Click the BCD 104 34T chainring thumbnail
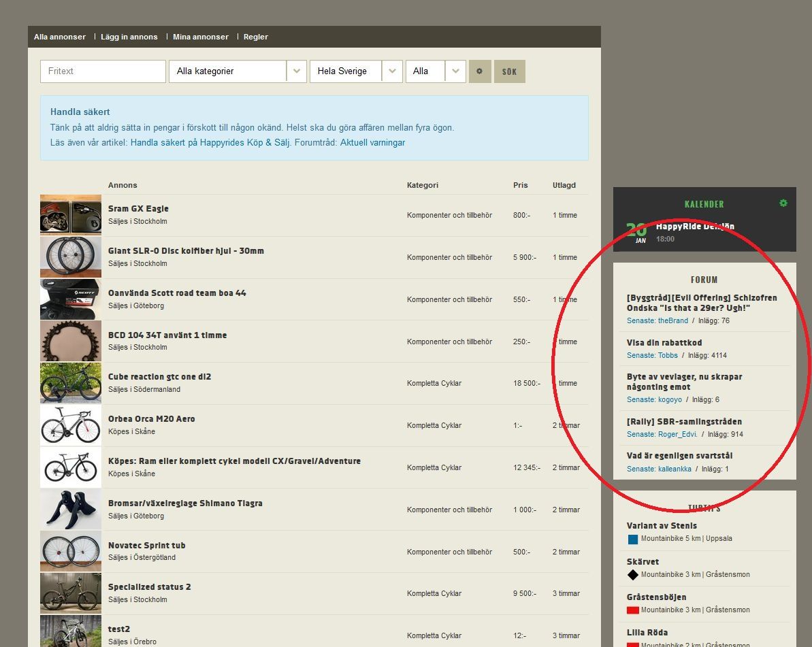 click(x=71, y=342)
